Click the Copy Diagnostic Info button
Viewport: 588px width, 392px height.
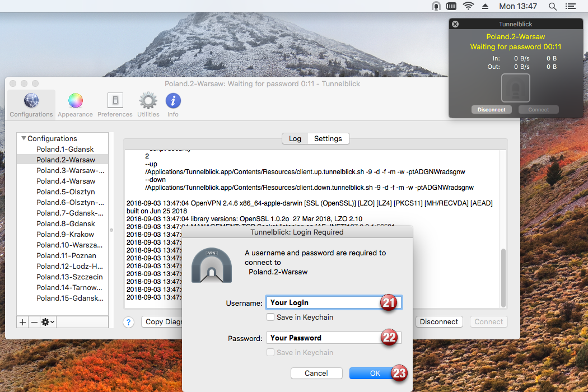click(162, 321)
